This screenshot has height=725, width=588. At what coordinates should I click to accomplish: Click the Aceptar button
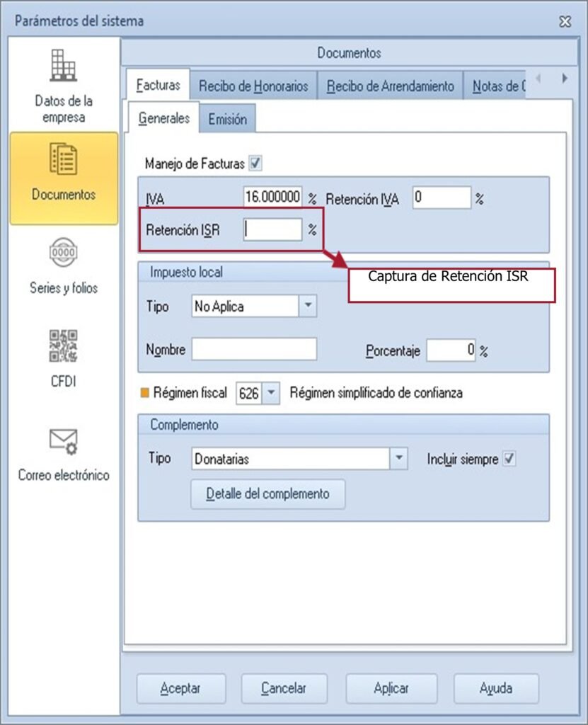180,687
